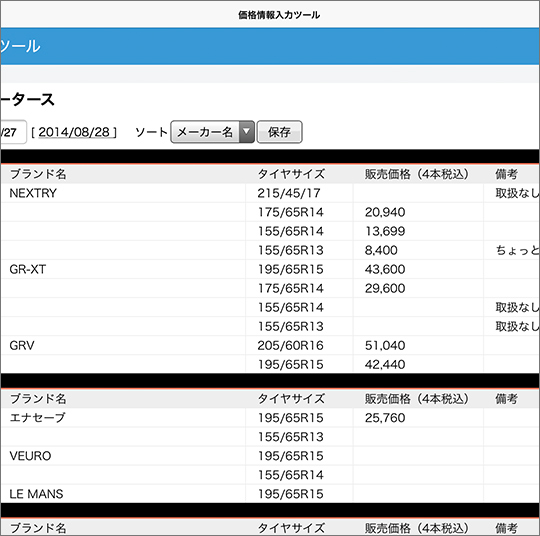This screenshot has height=536, width=540.
Task: Select 195/65R15 in the GR-XT row
Action: pos(291,269)
